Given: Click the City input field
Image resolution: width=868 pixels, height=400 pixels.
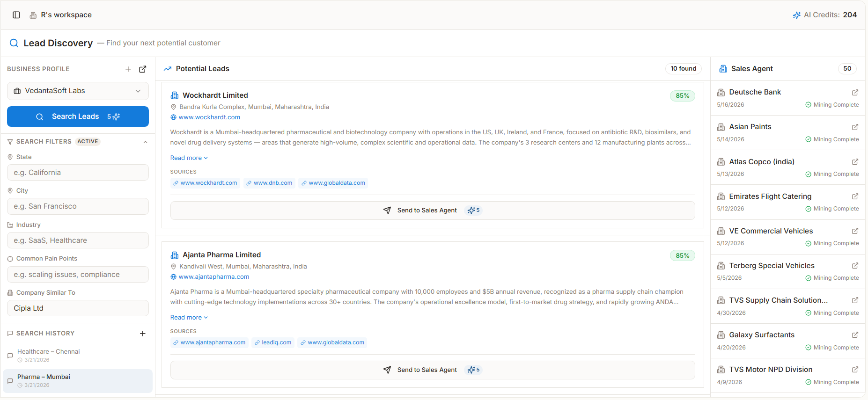Looking at the screenshot, I should [78, 206].
